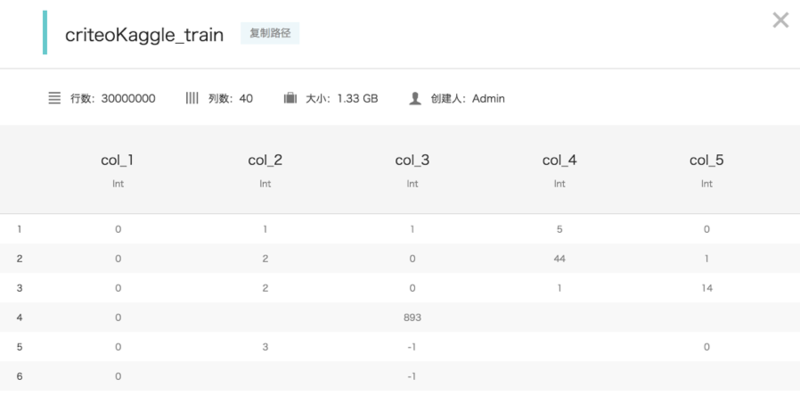Screen dimensions: 800x396
Task: Select row number 1
Action: [19, 229]
